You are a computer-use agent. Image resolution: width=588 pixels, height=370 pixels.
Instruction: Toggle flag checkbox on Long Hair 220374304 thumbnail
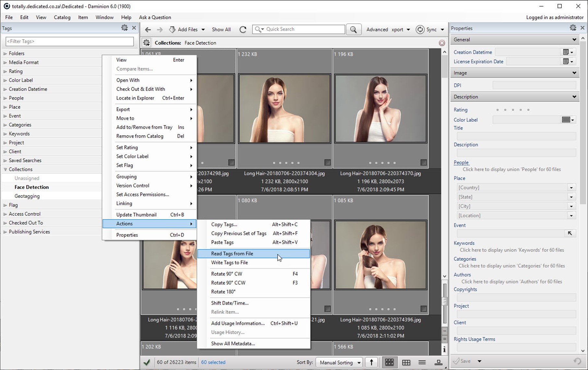(327, 162)
